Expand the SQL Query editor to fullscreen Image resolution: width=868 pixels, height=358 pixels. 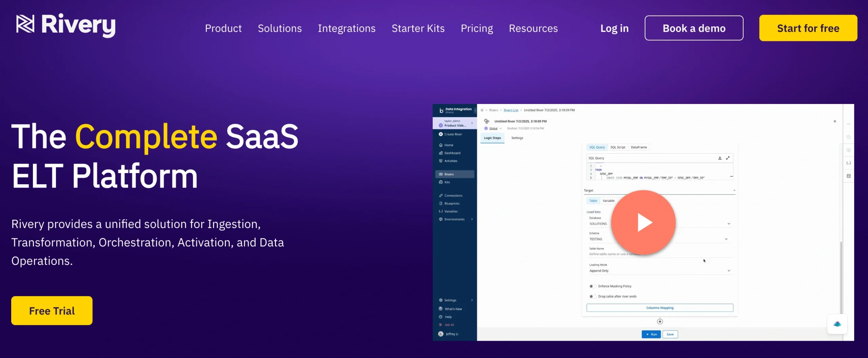point(728,158)
